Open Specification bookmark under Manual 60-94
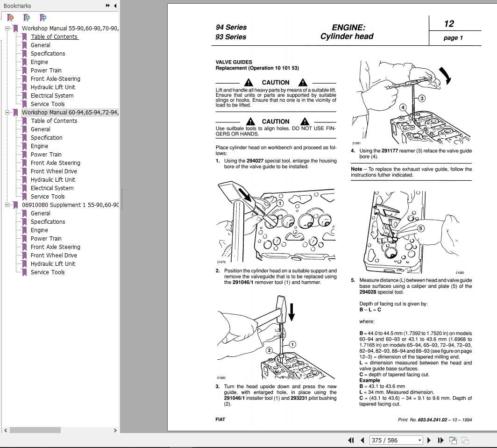Screen dimensions: 497x448 tap(47, 138)
